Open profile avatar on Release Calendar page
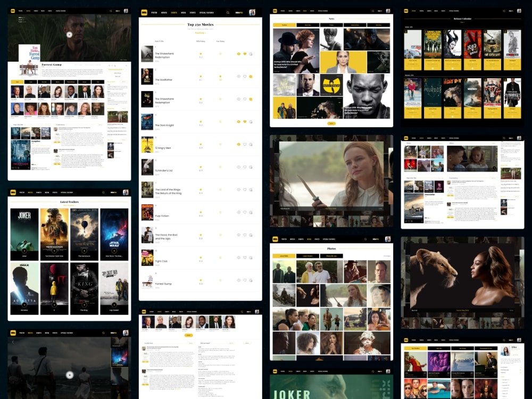Image resolution: width=532 pixels, height=399 pixels. click(519, 11)
